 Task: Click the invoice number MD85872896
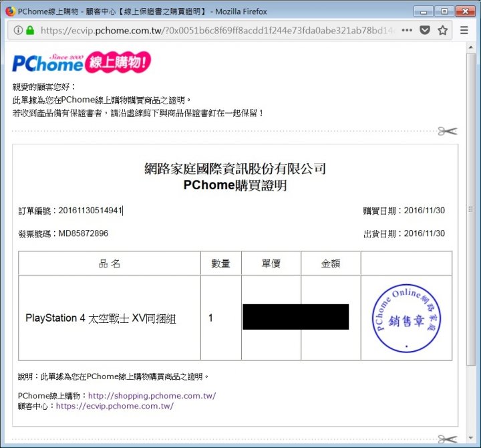coord(83,233)
